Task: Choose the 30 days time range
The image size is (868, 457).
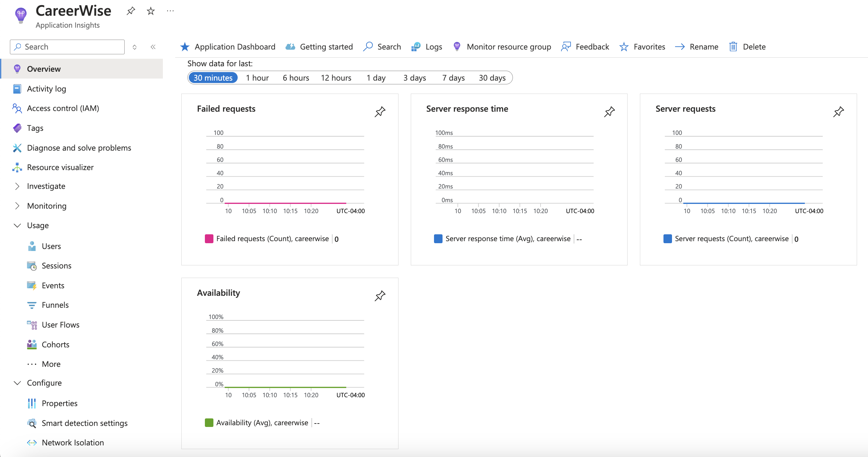Action: pyautogui.click(x=492, y=78)
